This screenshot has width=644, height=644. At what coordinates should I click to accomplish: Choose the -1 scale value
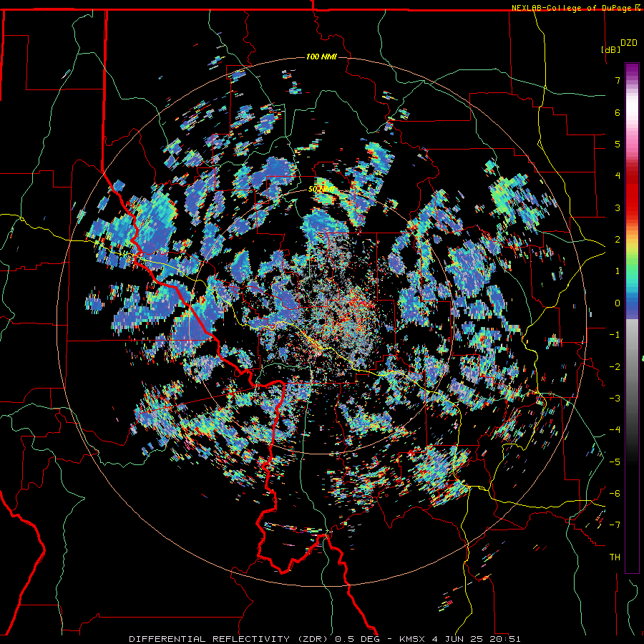tap(615, 335)
